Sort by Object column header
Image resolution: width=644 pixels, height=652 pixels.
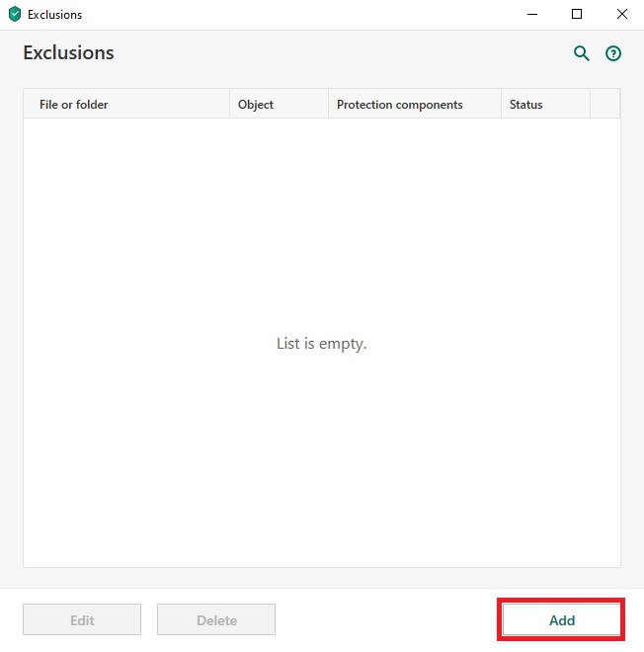click(279, 104)
